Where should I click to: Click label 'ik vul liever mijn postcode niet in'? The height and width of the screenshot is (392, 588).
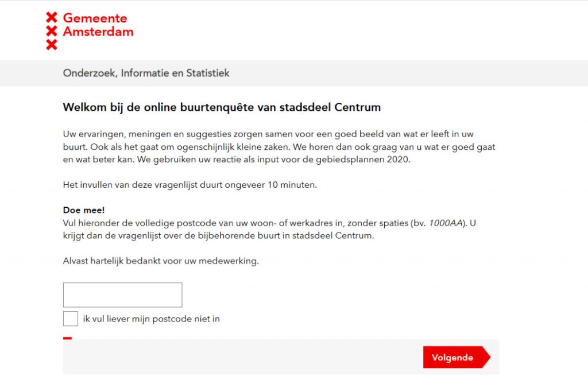click(x=151, y=319)
